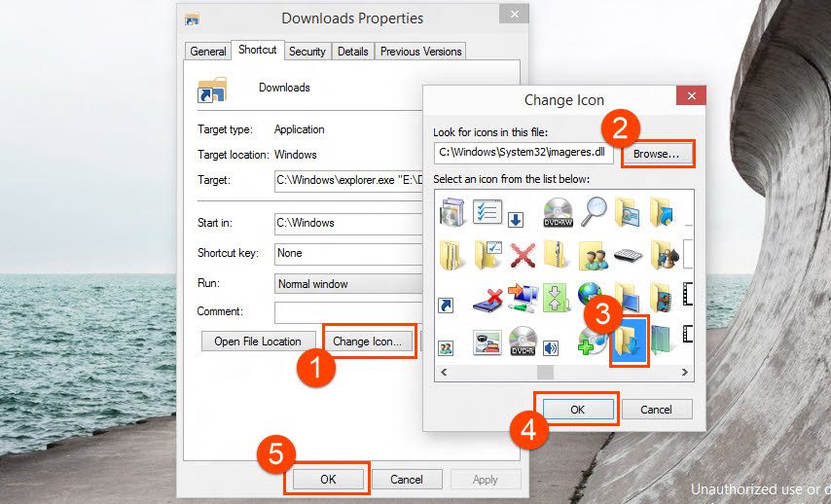831x504 pixels.
Task: Select the keyboard icon
Action: pyautogui.click(x=628, y=257)
